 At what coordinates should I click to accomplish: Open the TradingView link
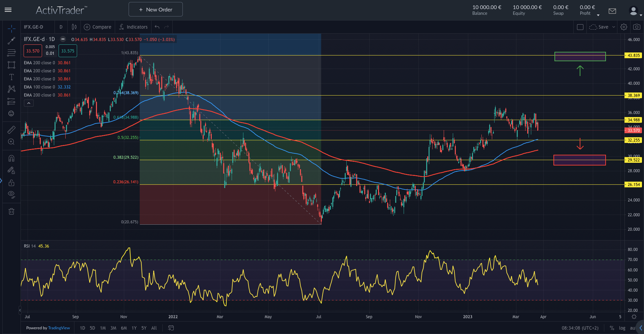click(59, 328)
